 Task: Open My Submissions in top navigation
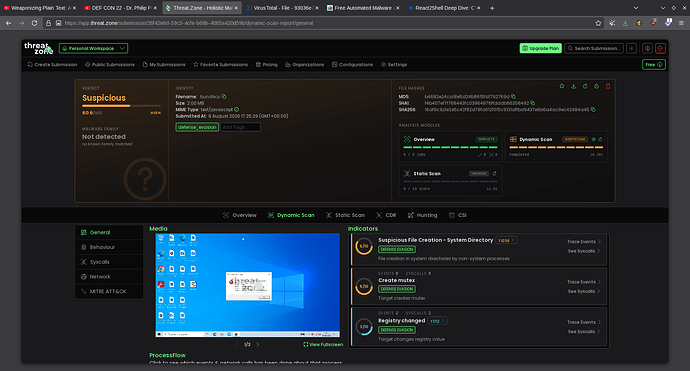point(164,65)
